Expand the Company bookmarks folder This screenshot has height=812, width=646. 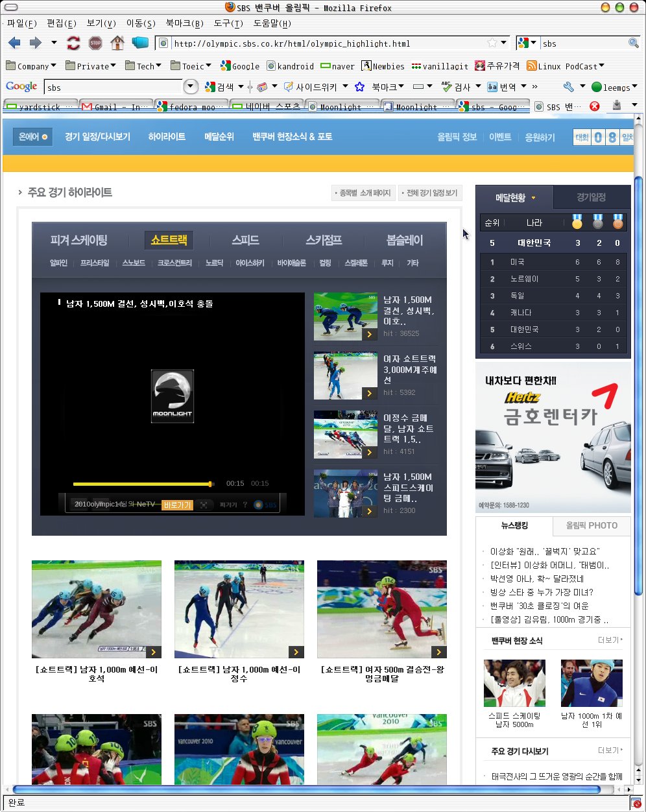31,66
